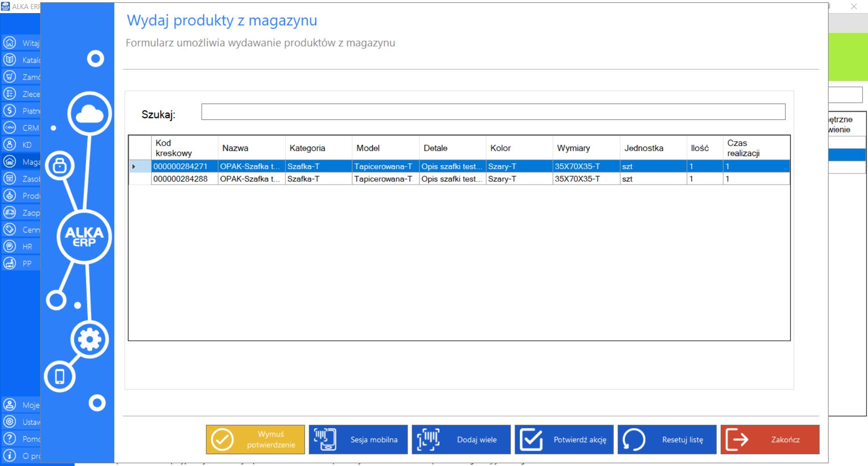Open the Produkcja sidebar icon
The height and width of the screenshot is (466, 868).
pos(9,195)
